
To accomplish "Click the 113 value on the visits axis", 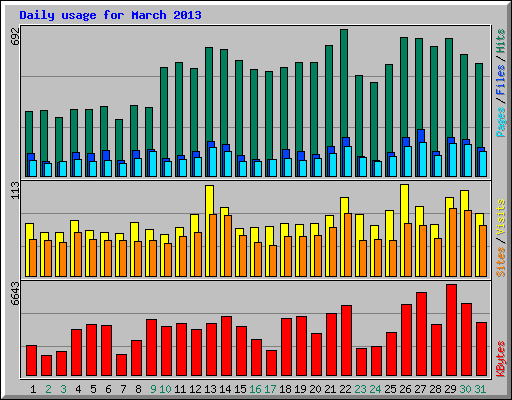I will point(15,190).
